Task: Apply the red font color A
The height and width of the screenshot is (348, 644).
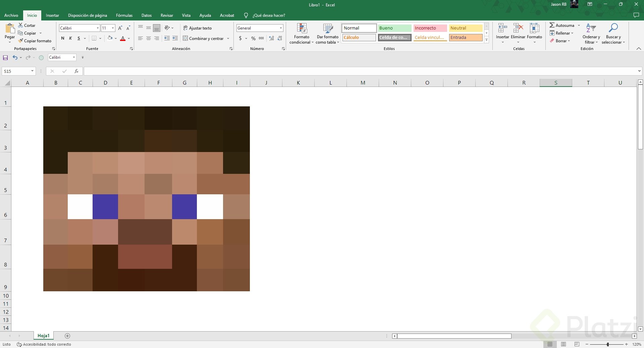Action: 123,38
